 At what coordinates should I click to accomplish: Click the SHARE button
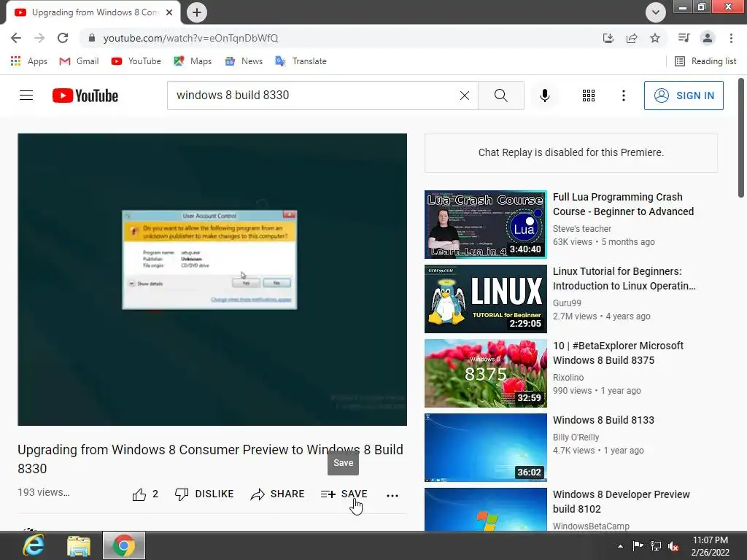pyautogui.click(x=277, y=494)
